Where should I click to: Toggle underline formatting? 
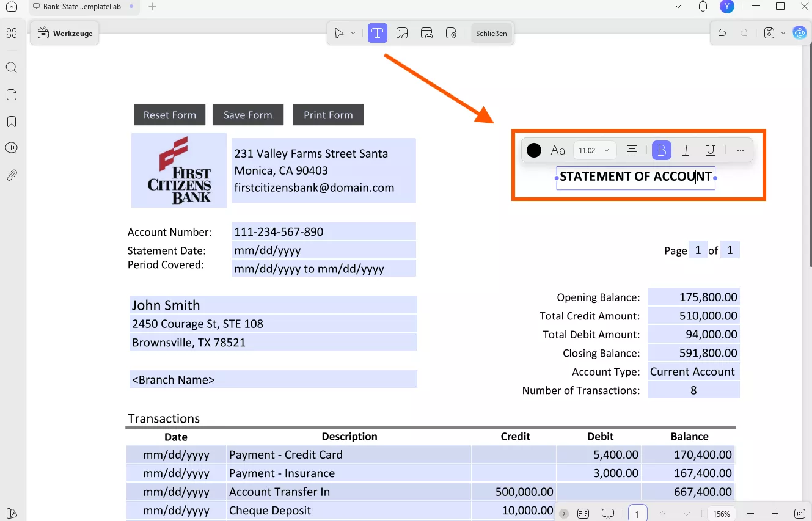[x=711, y=150]
